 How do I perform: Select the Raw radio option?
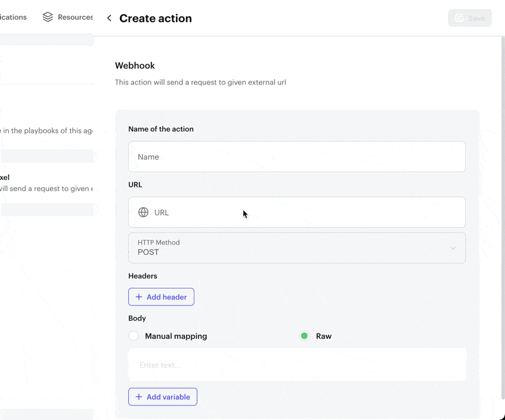coord(304,336)
